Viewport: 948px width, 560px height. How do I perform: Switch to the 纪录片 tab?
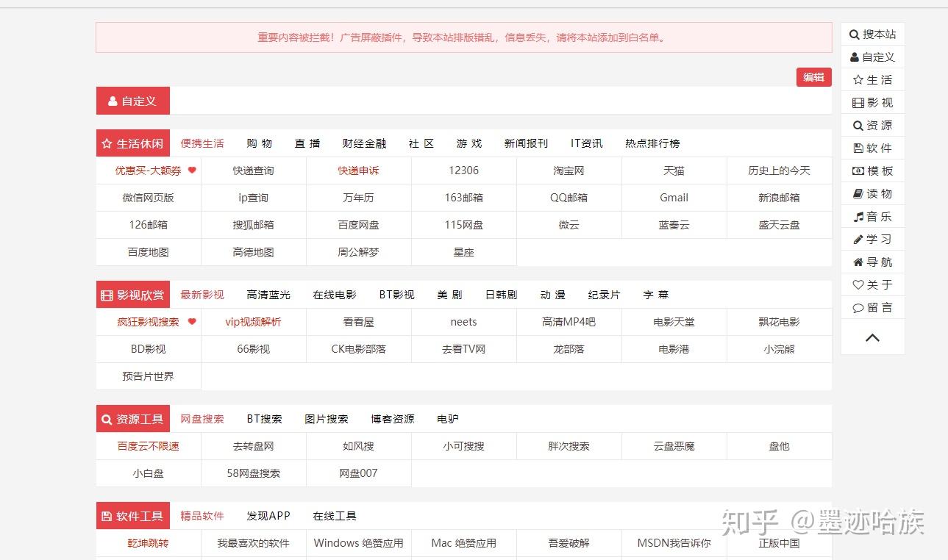point(604,295)
